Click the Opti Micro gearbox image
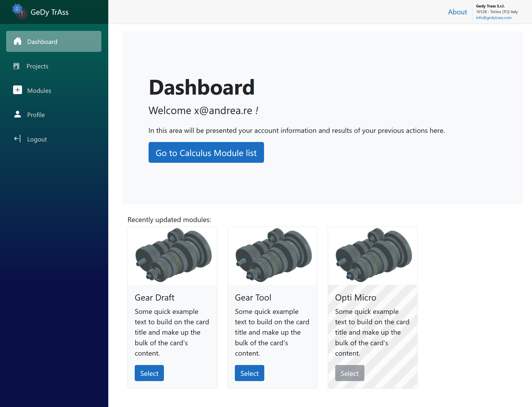Image resolution: width=532 pixels, height=407 pixels. [x=373, y=255]
